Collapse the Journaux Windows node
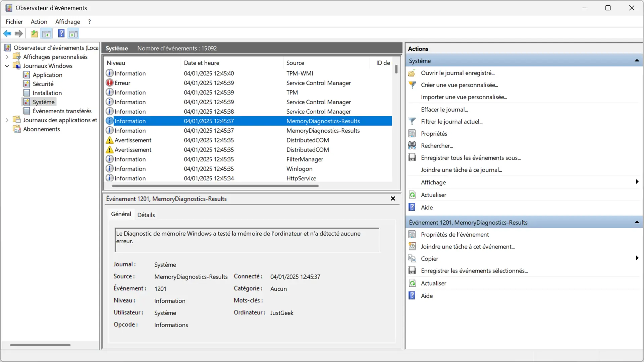The image size is (644, 362). 7,66
